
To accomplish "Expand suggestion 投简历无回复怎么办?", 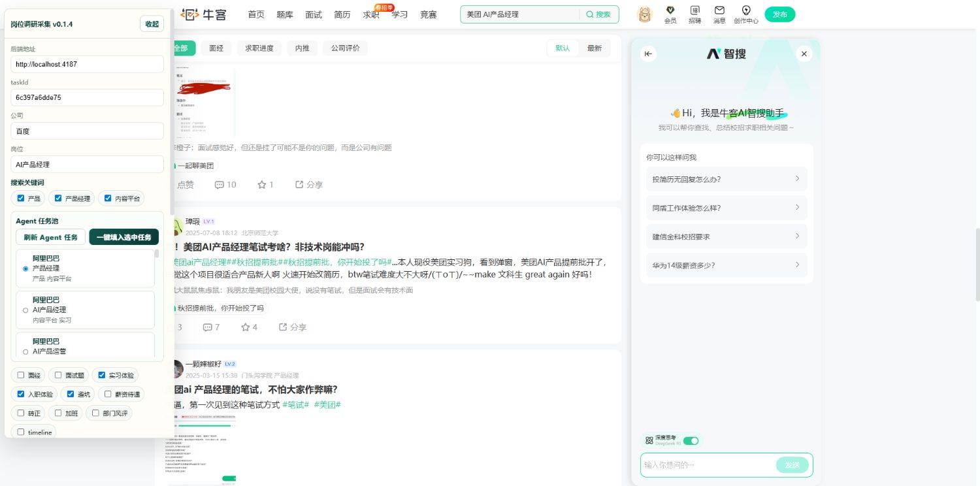I will click(727, 179).
